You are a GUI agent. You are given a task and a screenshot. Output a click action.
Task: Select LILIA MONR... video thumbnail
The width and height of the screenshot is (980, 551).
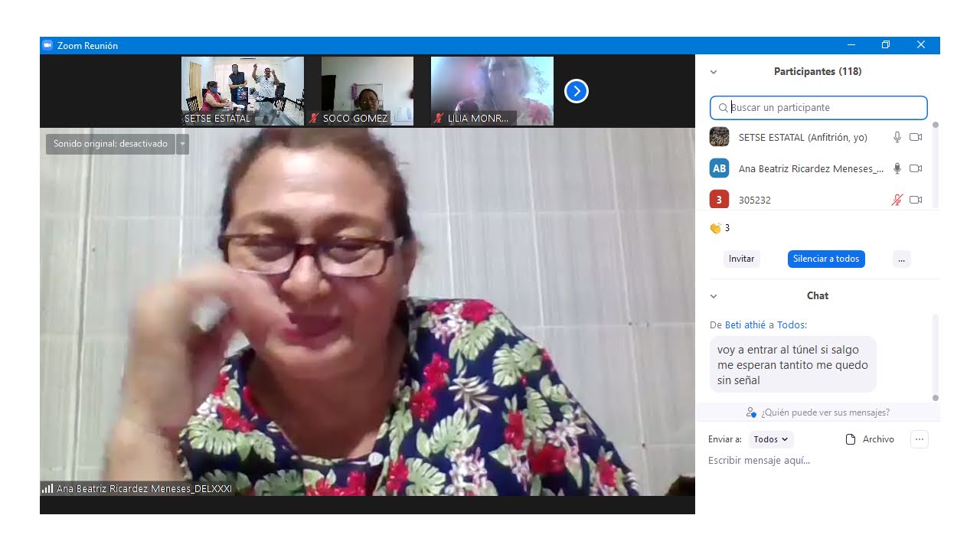pos(492,91)
